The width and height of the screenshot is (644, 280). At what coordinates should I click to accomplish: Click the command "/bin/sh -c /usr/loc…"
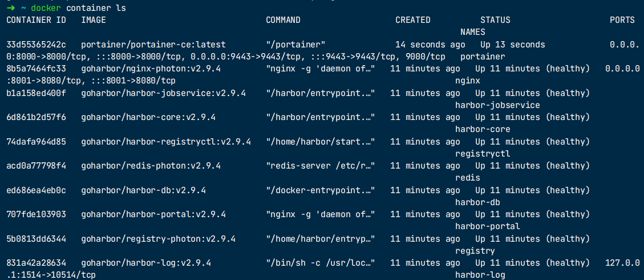[x=321, y=263]
